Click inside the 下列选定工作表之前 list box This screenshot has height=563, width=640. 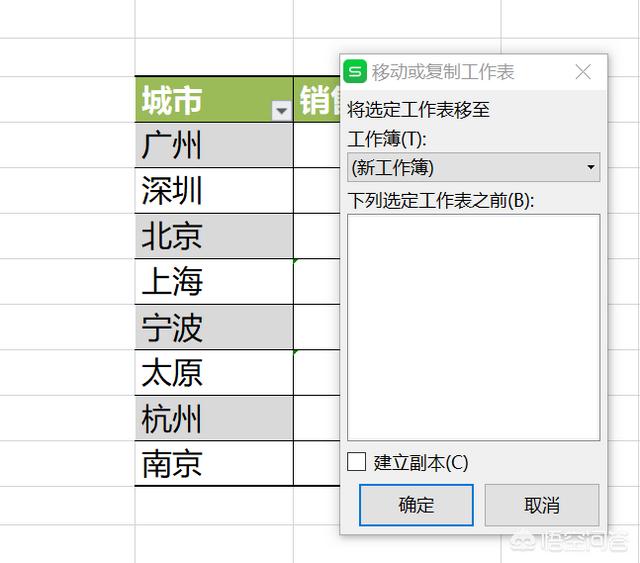pyautogui.click(x=473, y=327)
